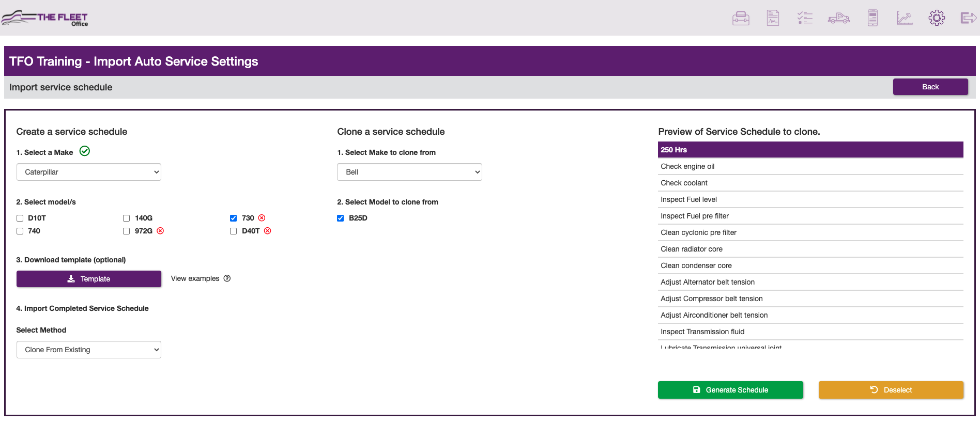Select the Adjust Alternator belt tension row
The image size is (980, 424).
[x=810, y=282]
